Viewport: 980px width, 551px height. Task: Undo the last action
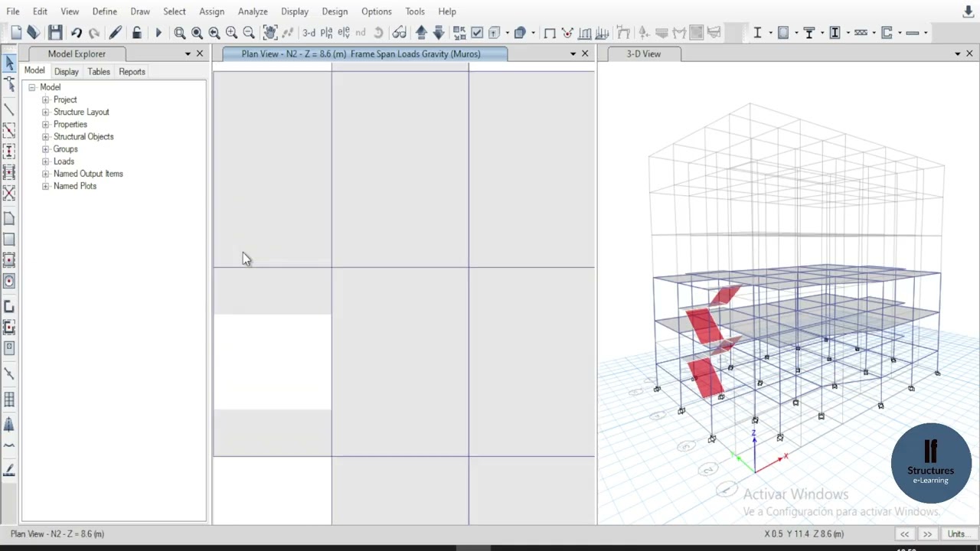(x=77, y=32)
